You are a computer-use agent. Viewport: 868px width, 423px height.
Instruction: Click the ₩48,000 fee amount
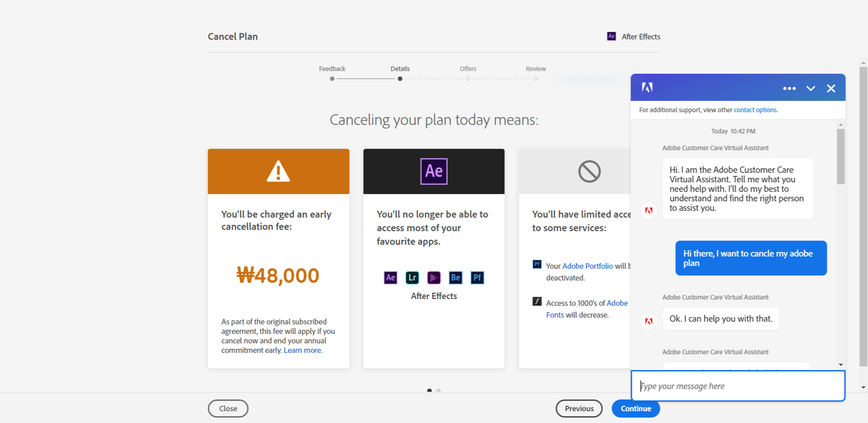pos(278,275)
